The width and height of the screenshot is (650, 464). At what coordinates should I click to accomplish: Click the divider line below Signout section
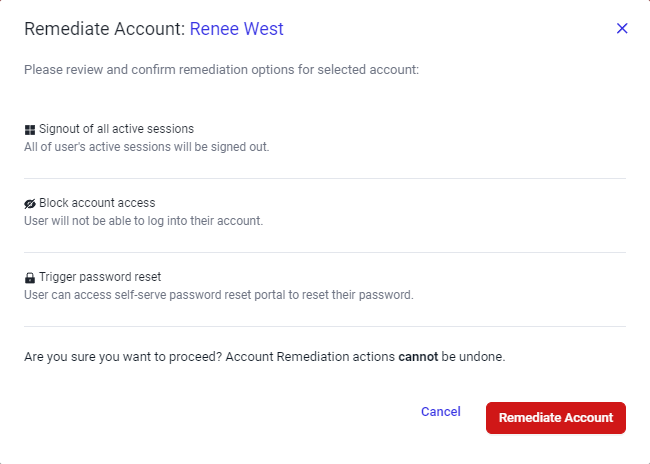click(x=325, y=179)
